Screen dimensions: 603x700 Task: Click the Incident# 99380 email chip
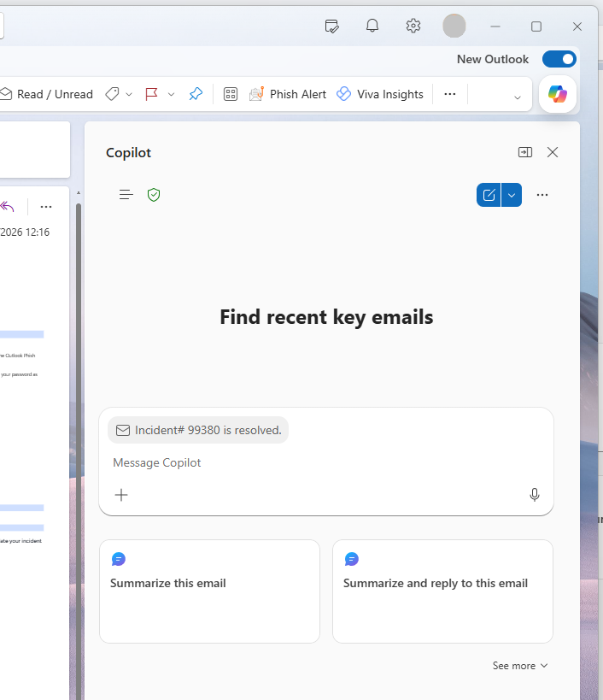click(198, 430)
